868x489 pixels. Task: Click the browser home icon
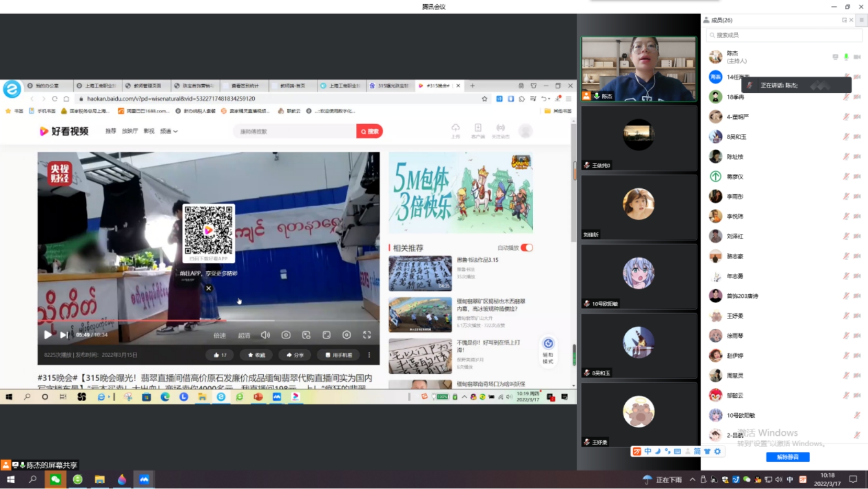click(x=66, y=98)
